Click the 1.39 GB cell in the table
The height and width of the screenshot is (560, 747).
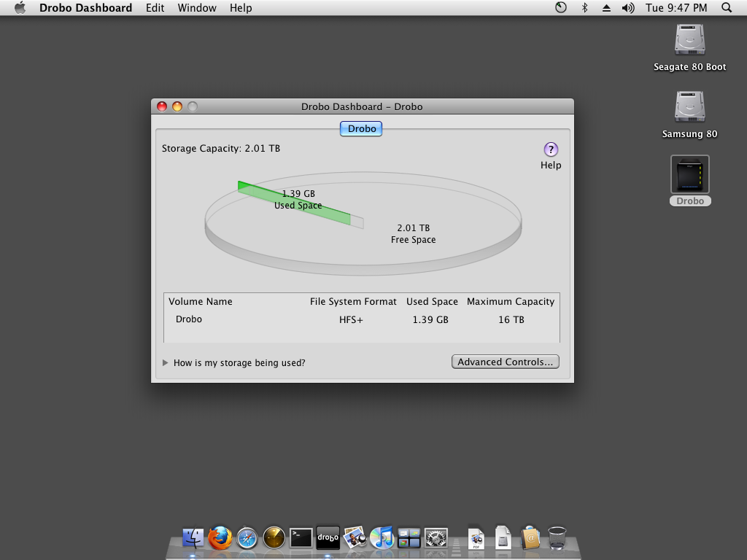tap(430, 319)
